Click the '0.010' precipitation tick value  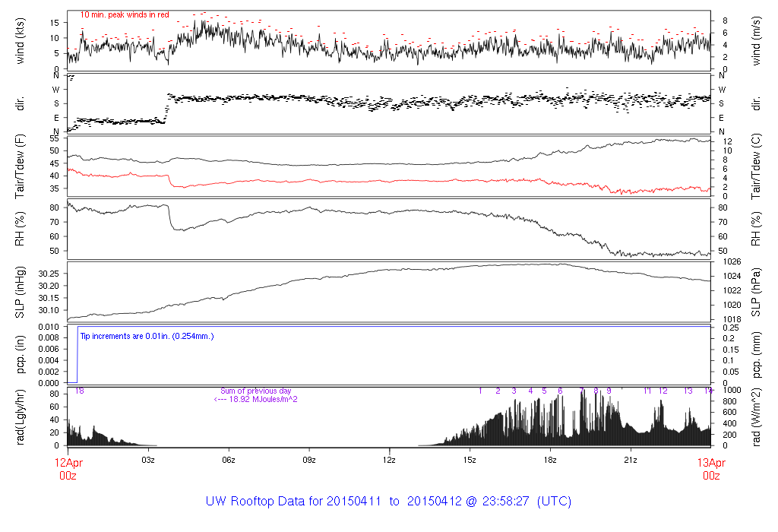49,327
